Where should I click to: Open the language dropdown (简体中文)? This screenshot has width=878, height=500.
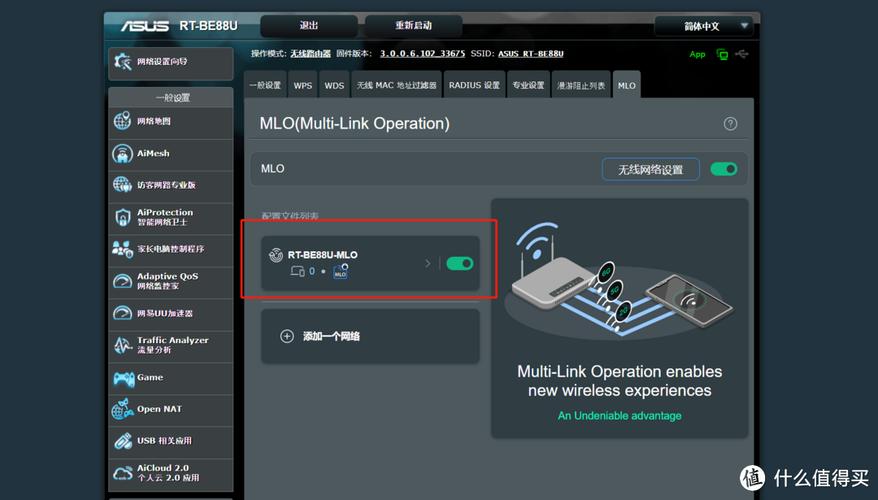pos(704,26)
